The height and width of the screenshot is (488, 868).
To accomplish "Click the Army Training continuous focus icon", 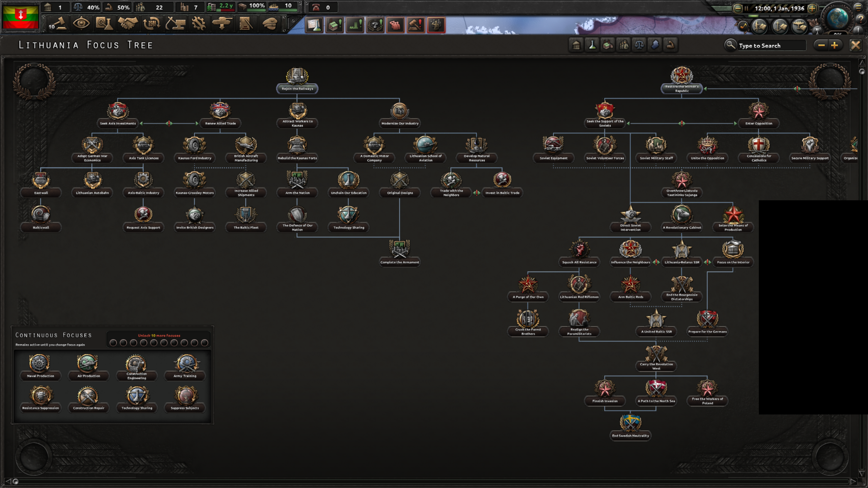I will [185, 364].
